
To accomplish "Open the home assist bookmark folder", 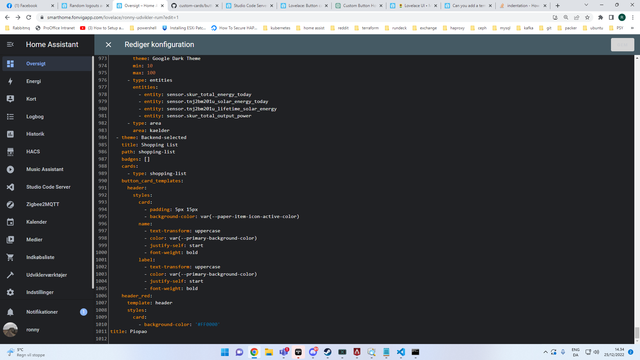I will pos(310,28).
